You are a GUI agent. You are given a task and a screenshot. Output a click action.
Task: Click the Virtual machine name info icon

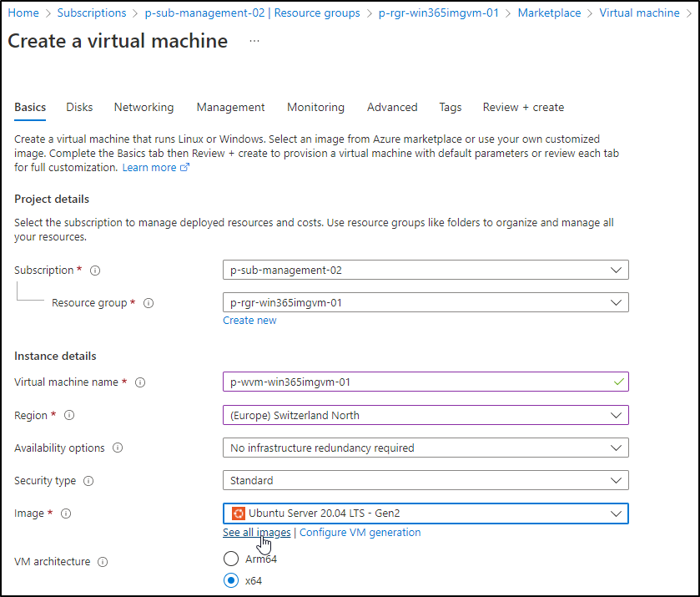[140, 382]
